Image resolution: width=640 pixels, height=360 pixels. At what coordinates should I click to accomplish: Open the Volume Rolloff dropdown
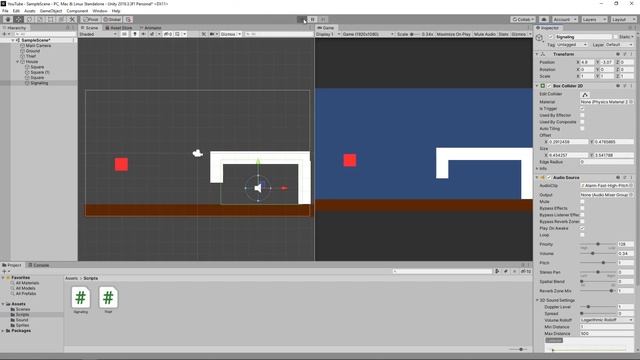pos(607,320)
